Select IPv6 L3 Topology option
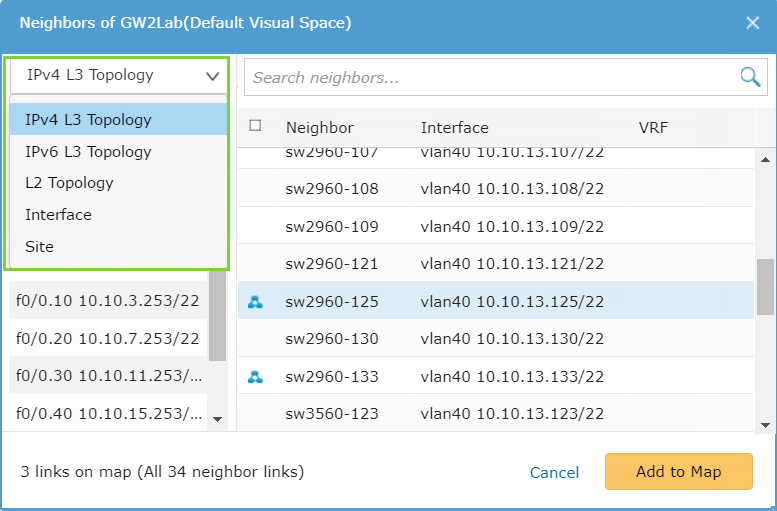Screen dimensions: 777x511 point(89,152)
